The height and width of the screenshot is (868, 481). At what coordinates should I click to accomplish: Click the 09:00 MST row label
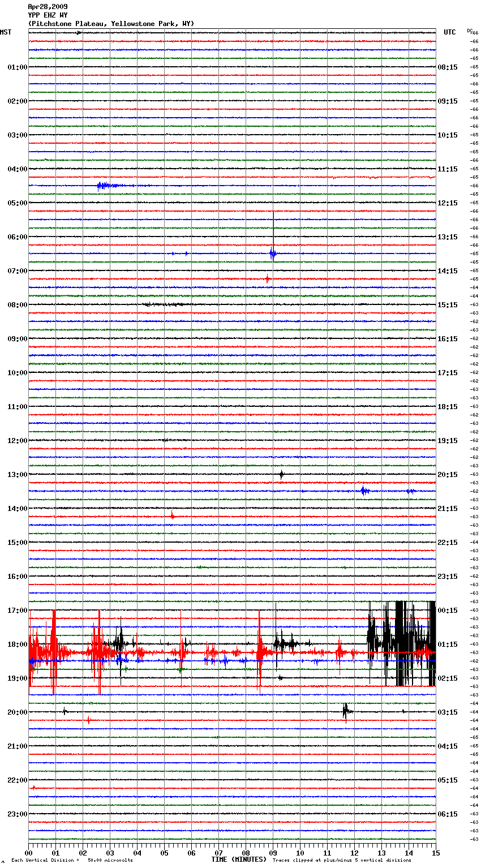[x=17, y=339]
